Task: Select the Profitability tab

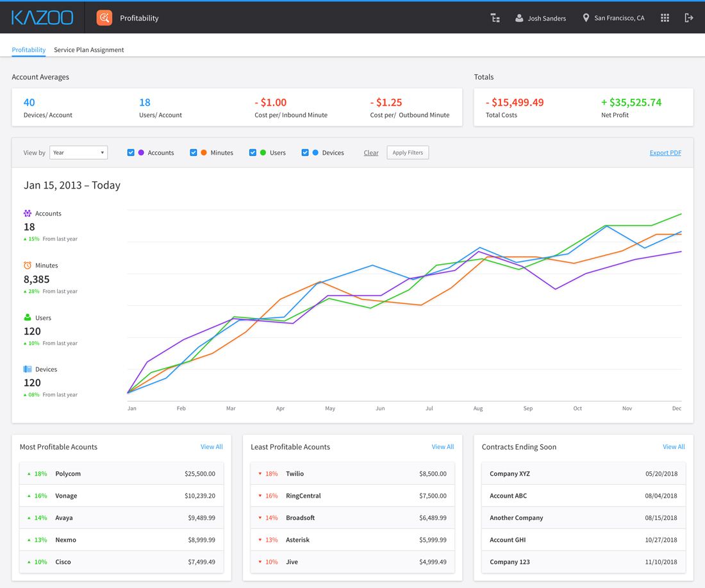Action: click(29, 50)
